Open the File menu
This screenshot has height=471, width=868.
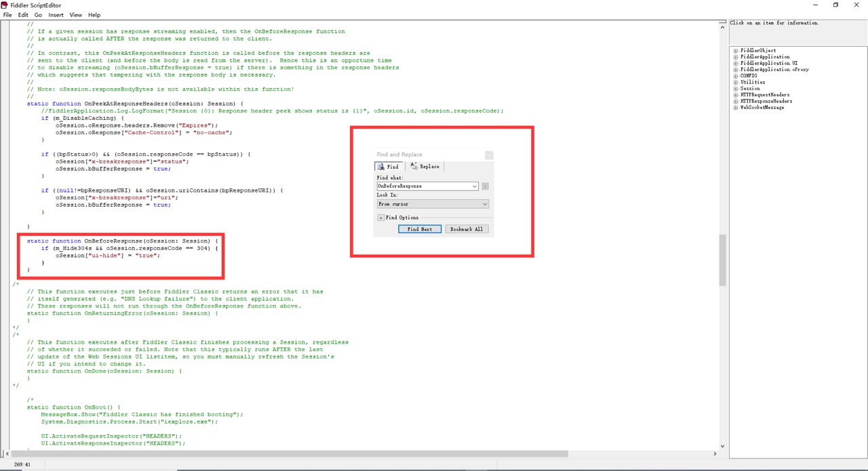7,14
